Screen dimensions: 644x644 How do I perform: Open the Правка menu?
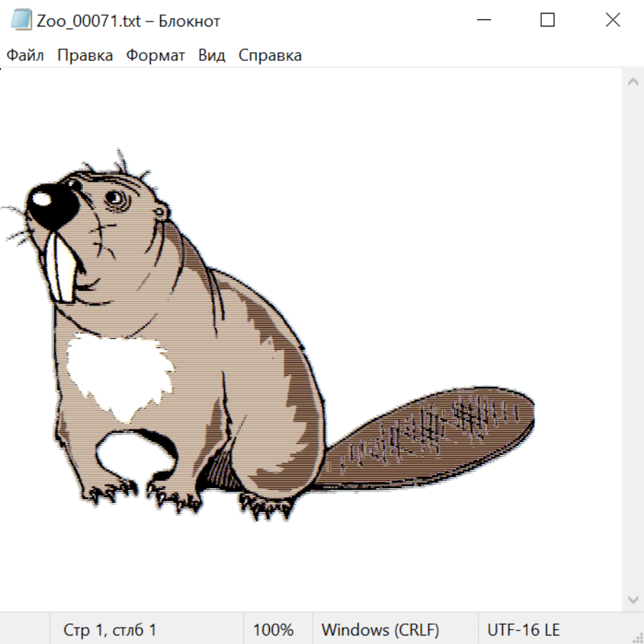point(85,56)
